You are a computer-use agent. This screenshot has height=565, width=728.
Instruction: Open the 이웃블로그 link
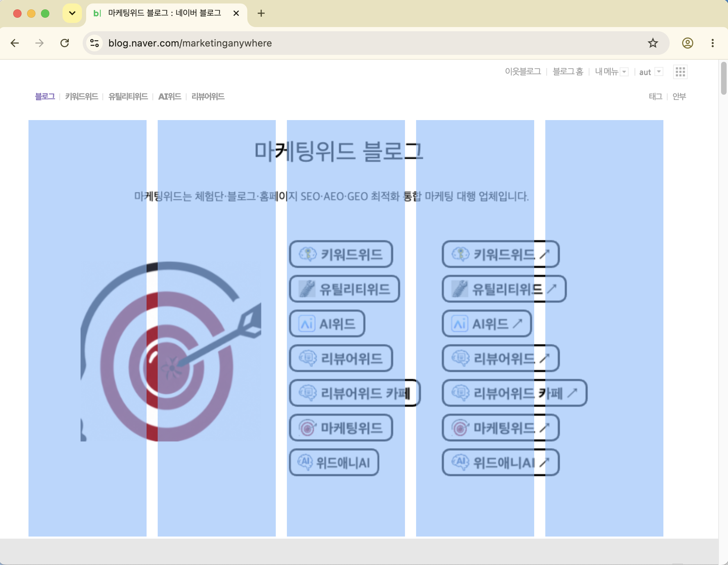[523, 72]
